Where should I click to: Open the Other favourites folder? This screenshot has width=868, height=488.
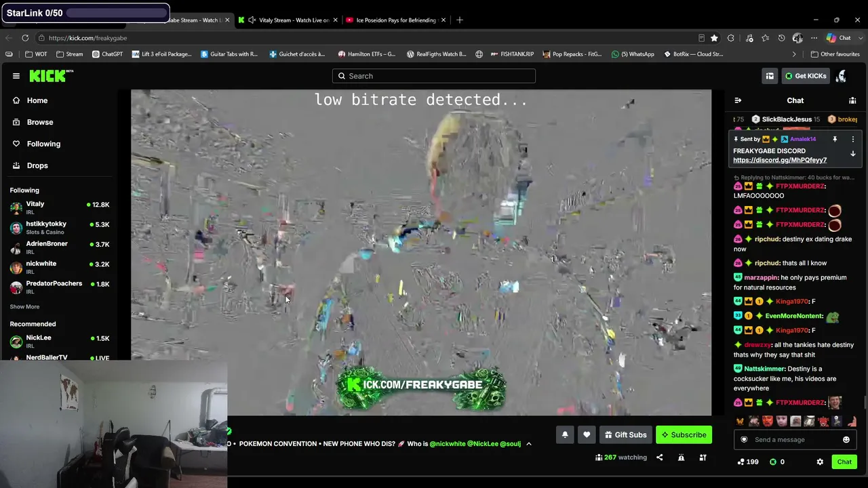pos(835,54)
